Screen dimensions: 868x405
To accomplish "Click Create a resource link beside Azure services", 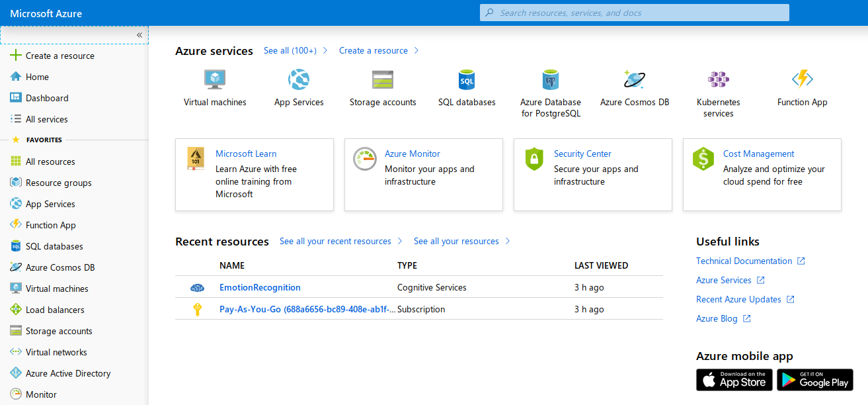I will (x=374, y=50).
